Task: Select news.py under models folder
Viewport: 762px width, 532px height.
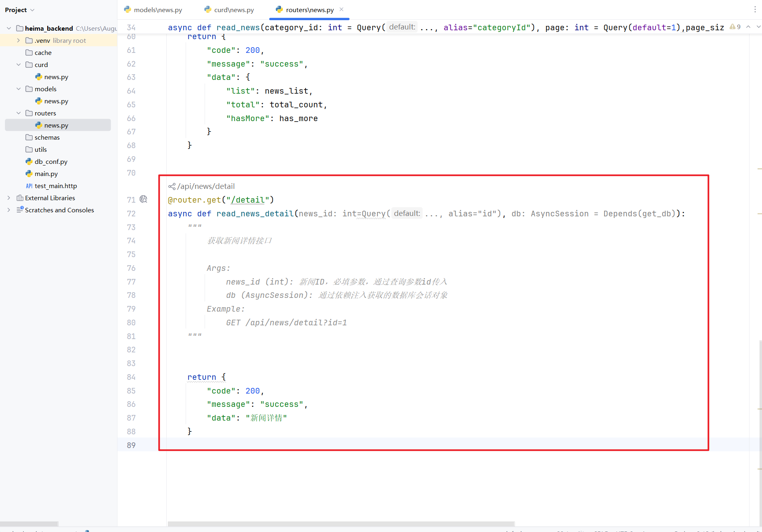Action: (x=56, y=101)
